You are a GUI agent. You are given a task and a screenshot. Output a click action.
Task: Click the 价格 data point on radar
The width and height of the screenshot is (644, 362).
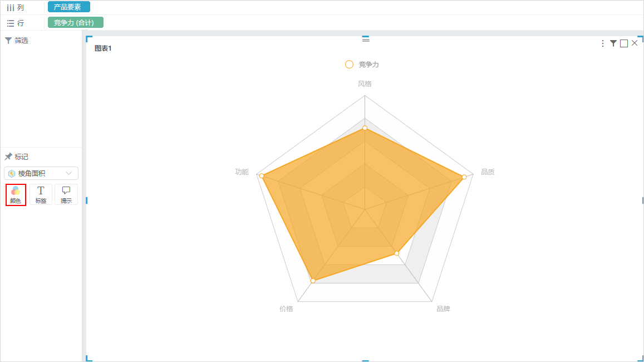313,281
